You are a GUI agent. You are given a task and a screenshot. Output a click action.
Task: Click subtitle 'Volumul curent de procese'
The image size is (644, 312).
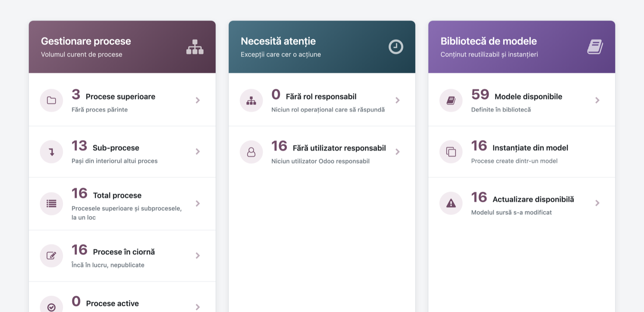click(x=82, y=55)
